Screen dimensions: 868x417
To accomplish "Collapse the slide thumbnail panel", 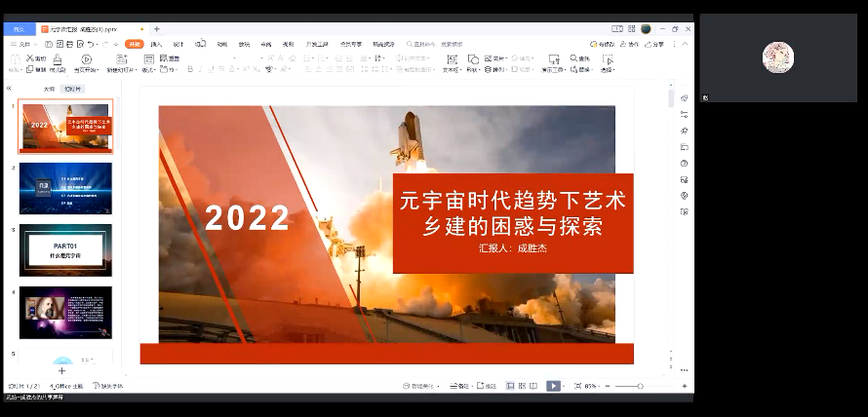I will (10, 89).
